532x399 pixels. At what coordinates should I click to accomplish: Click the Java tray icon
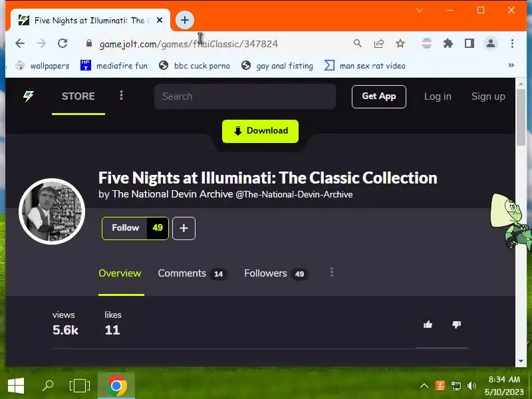coord(440,386)
